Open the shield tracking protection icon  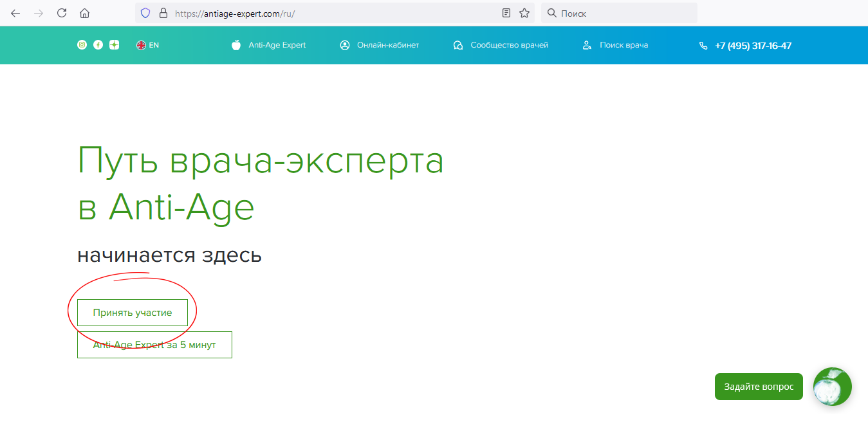145,13
